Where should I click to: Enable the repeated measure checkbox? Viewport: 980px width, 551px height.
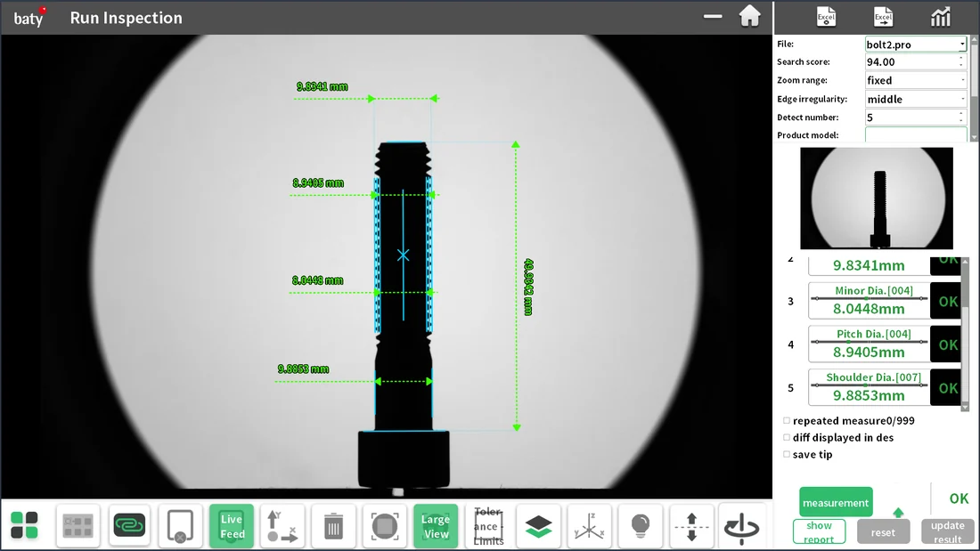(787, 420)
